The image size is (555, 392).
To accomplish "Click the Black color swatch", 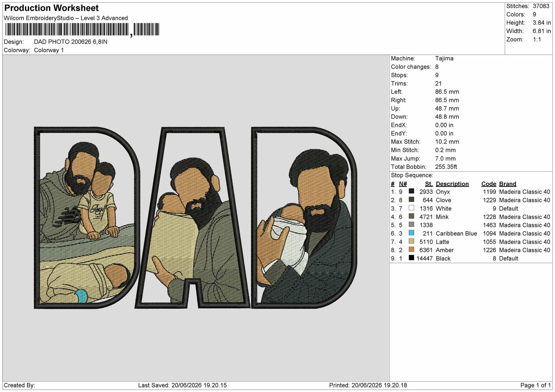I will coord(411,258).
